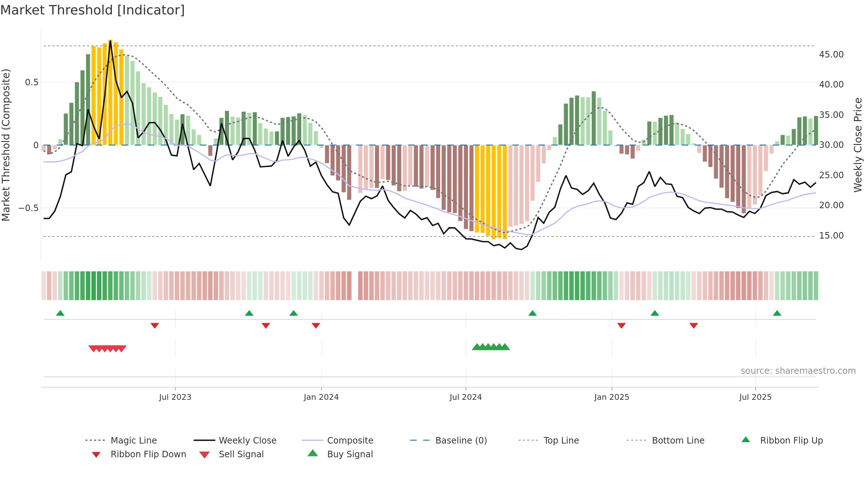Click the Jul 2024 x-axis label
Image resolution: width=868 pixels, height=488 pixels.
(x=466, y=397)
